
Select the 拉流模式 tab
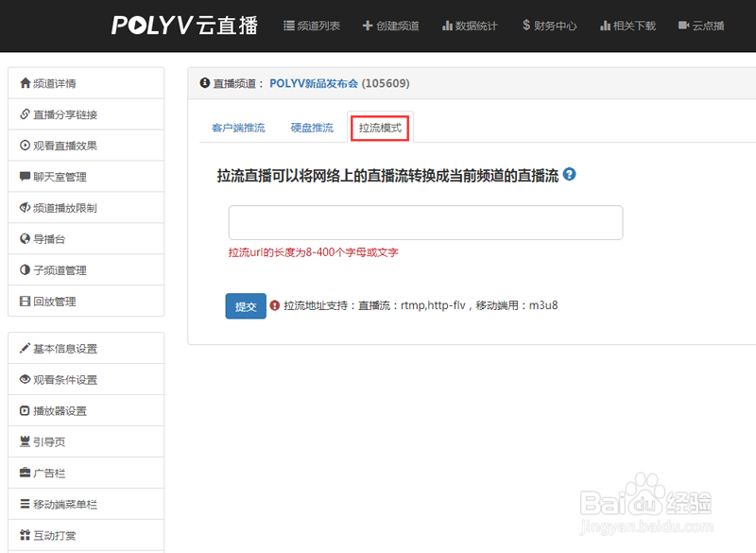380,128
